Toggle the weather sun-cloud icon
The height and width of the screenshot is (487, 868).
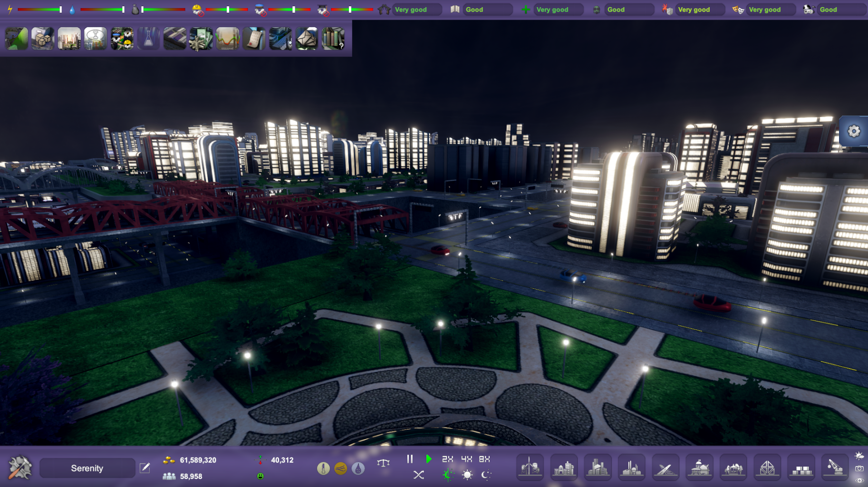(859, 456)
